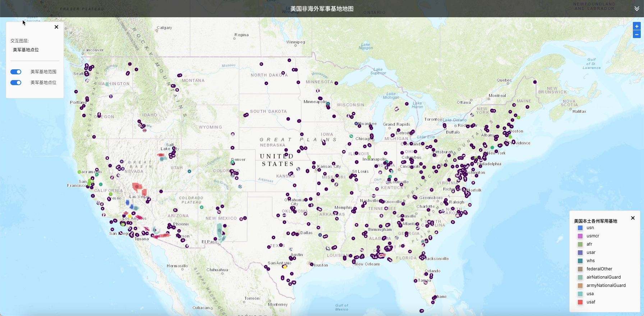Click the teal base area near El Paso
The height and width of the screenshot is (316, 644).
coord(219,230)
